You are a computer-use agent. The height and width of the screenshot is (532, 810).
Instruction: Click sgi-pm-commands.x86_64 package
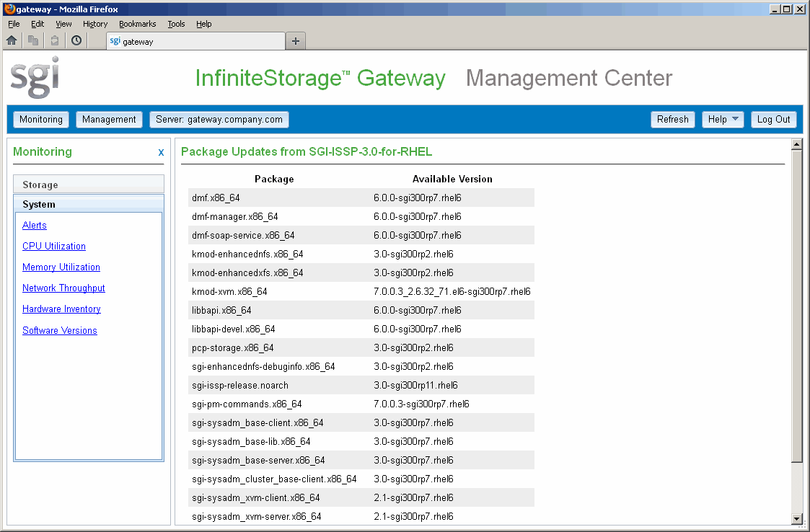click(x=247, y=404)
